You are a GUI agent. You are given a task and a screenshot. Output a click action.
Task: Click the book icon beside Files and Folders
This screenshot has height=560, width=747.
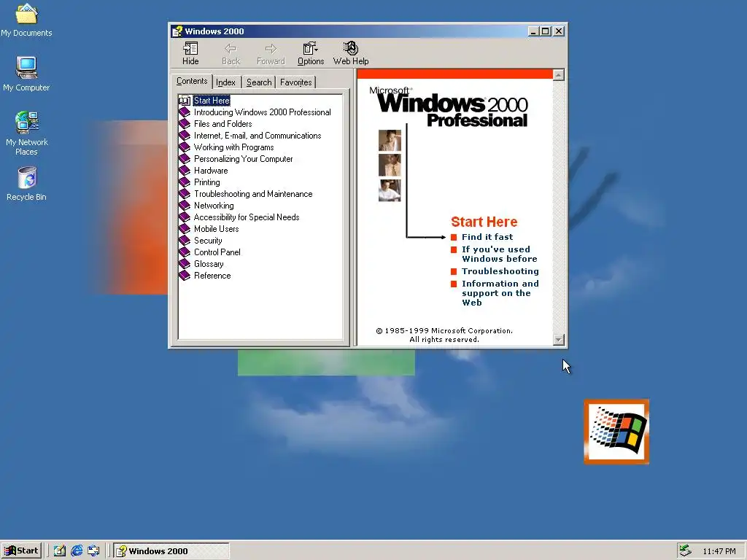pyautogui.click(x=185, y=124)
